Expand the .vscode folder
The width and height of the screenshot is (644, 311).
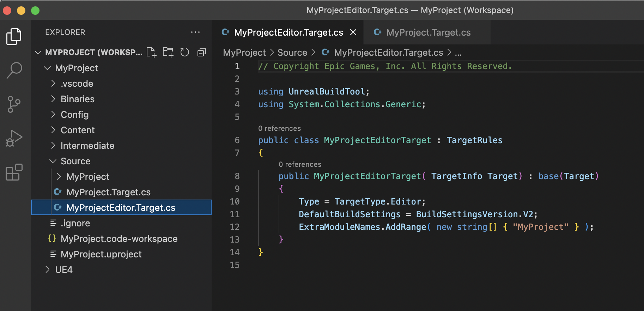click(x=53, y=84)
